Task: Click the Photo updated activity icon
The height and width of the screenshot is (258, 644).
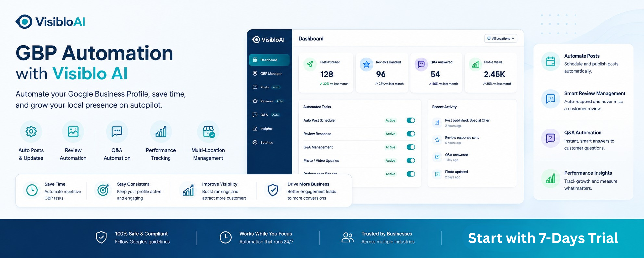Action: point(437,174)
